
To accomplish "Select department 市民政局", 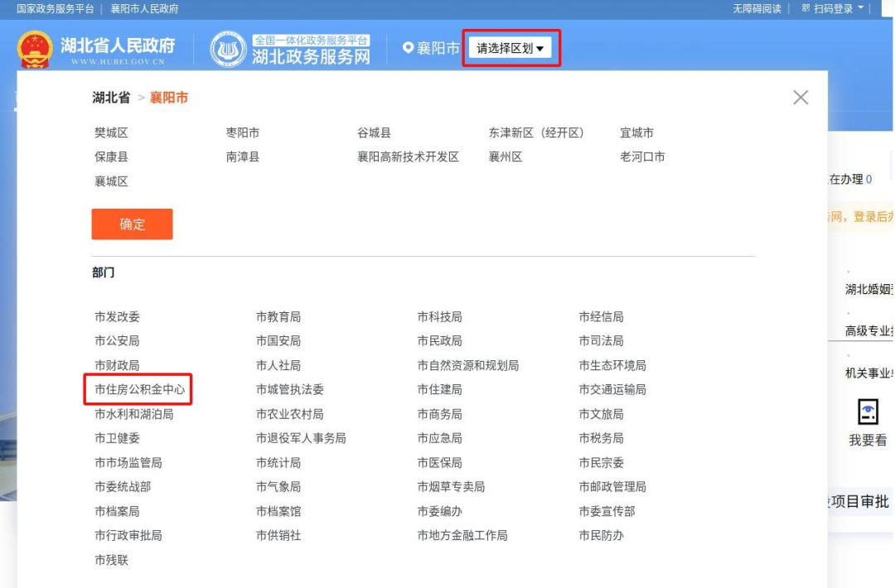I will point(439,341).
